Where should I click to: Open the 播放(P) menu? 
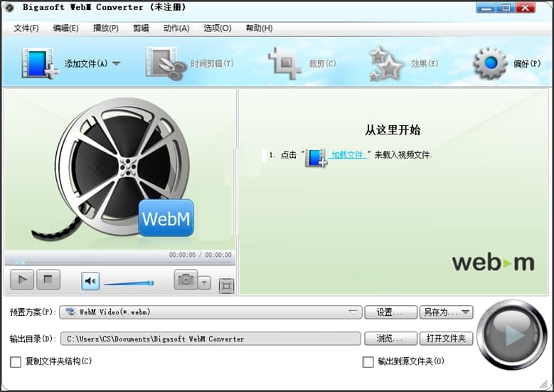(106, 28)
